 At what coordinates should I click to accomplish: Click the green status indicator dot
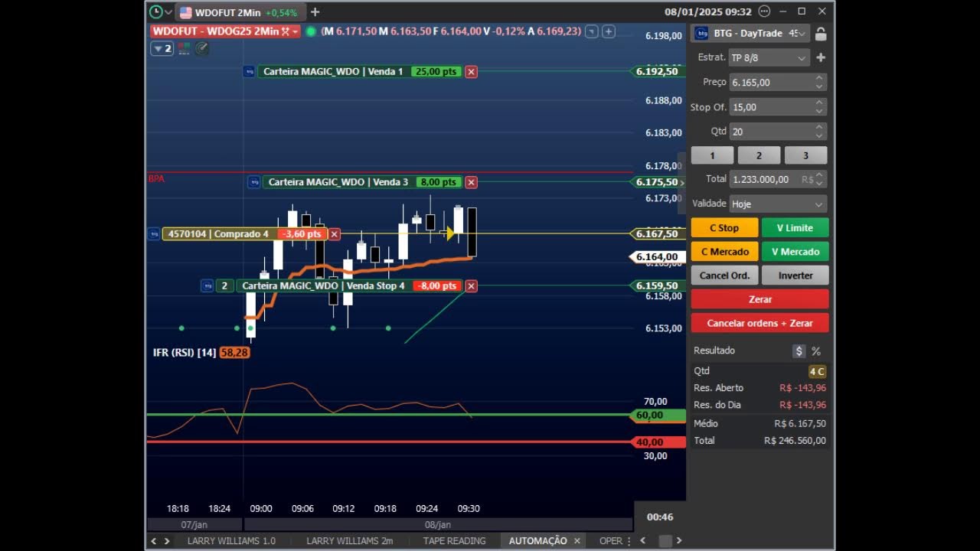pyautogui.click(x=311, y=31)
